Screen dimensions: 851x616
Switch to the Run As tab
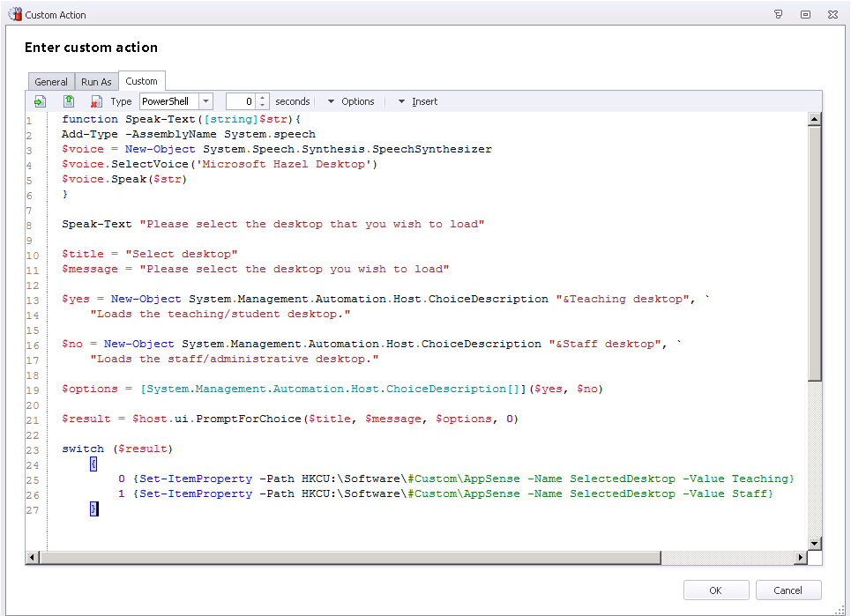pyautogui.click(x=96, y=82)
